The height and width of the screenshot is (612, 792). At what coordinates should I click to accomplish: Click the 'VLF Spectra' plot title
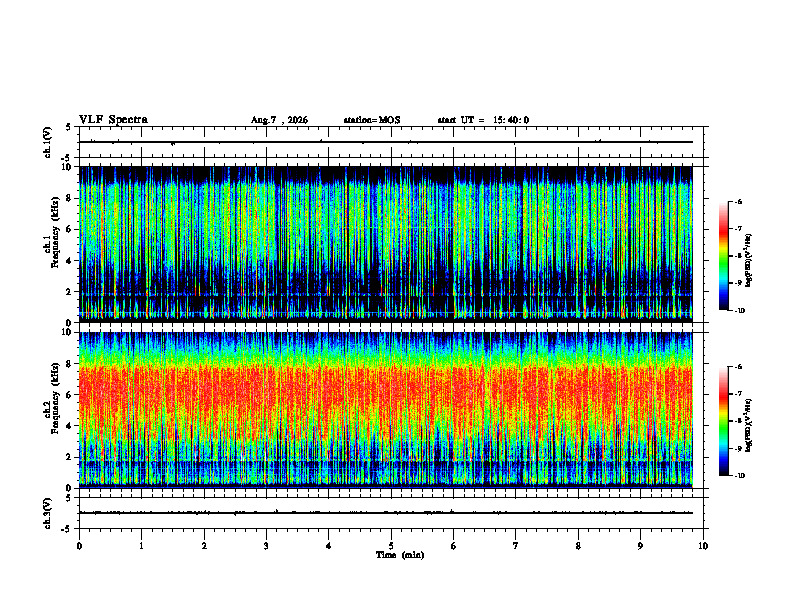click(113, 120)
